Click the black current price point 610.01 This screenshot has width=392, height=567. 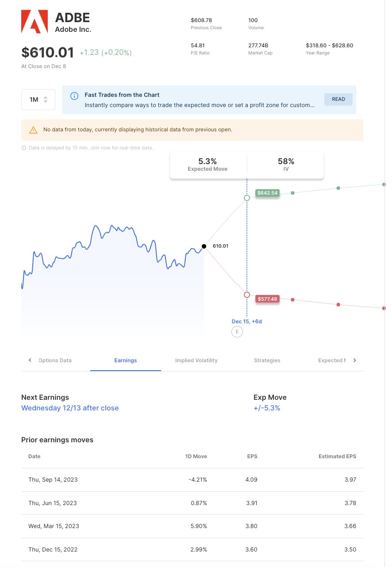204,246
